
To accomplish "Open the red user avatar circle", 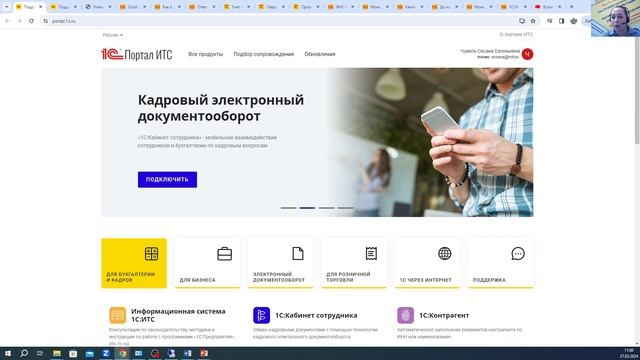I will [x=527, y=54].
